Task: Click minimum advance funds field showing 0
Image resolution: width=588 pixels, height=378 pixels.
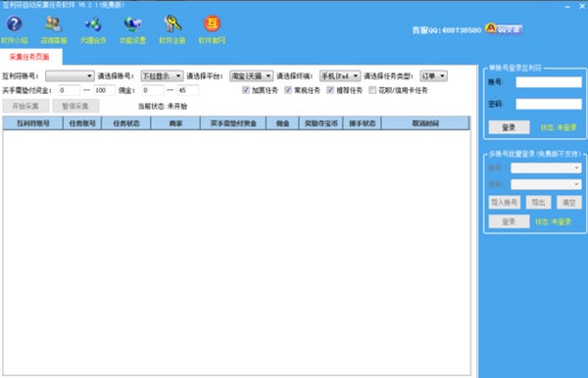Action: [x=69, y=90]
